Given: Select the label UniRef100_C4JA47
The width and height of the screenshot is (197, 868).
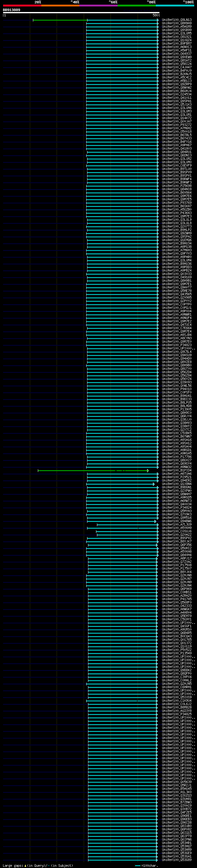Looking at the screenshot, I should coord(176,67).
